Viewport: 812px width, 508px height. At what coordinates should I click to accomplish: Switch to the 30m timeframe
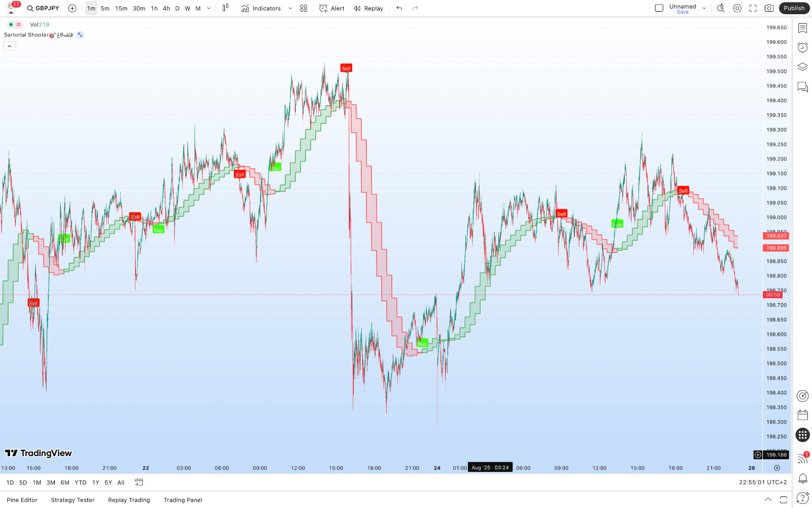139,8
